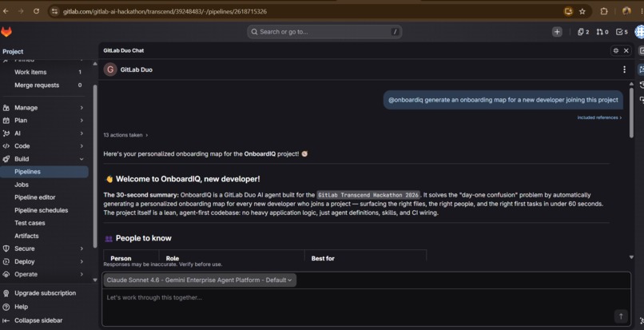644x330 pixels.
Task: Bookmark this page with the star
Action: [x=582, y=11]
